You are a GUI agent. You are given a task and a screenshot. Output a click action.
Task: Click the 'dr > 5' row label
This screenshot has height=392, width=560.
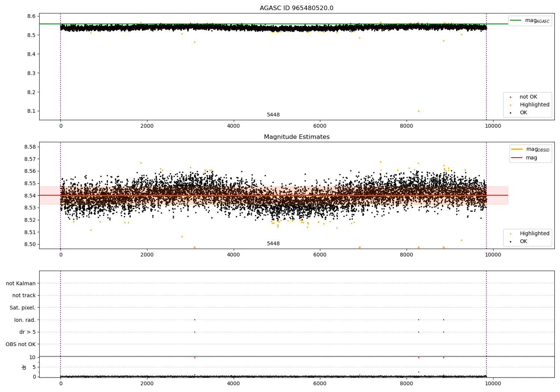28,332
